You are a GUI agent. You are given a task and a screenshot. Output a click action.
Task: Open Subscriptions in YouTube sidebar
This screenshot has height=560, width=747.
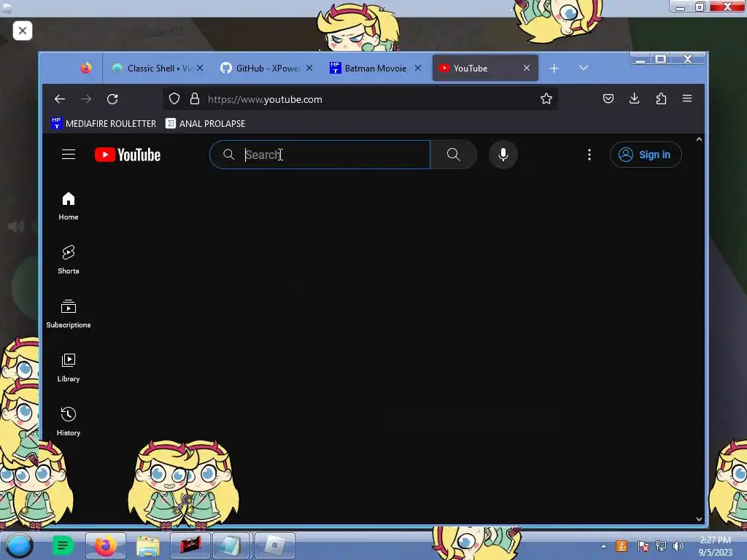pyautogui.click(x=69, y=314)
